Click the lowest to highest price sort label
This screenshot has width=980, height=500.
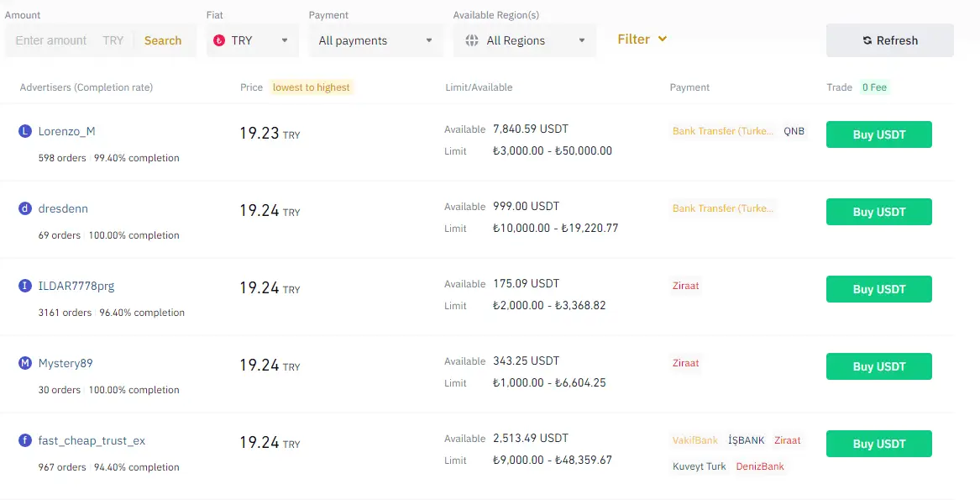[312, 87]
